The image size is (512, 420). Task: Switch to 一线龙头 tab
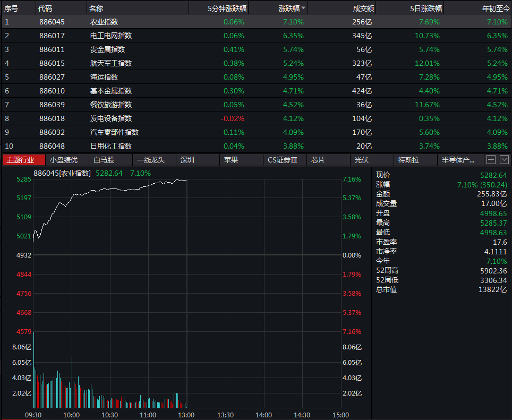[154, 160]
